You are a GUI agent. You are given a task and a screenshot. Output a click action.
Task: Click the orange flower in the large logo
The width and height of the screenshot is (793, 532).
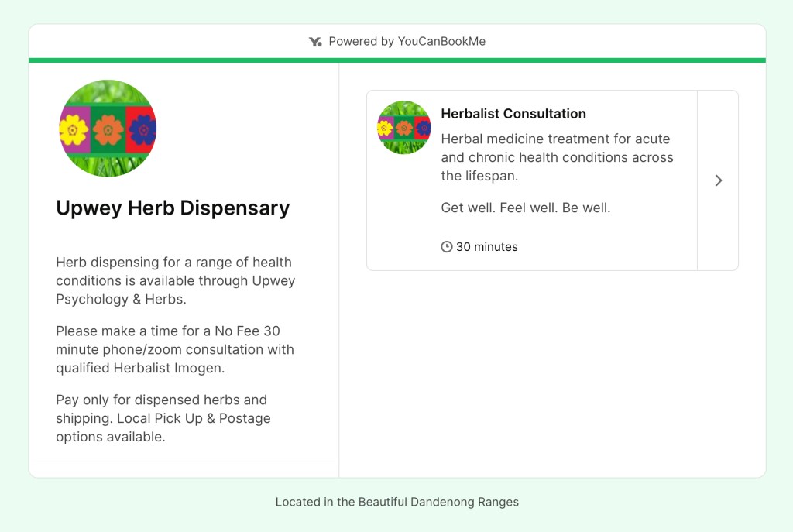click(108, 130)
